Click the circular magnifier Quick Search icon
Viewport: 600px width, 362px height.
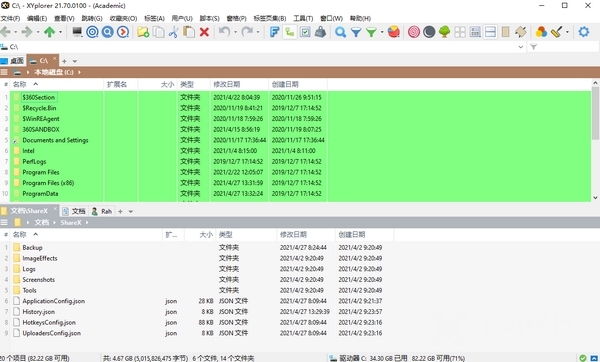coord(108,32)
